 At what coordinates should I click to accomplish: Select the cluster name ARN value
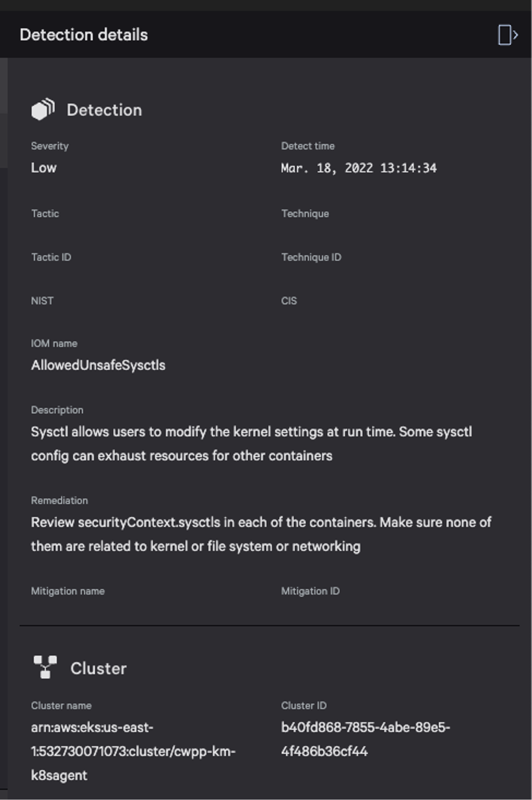coord(133,751)
